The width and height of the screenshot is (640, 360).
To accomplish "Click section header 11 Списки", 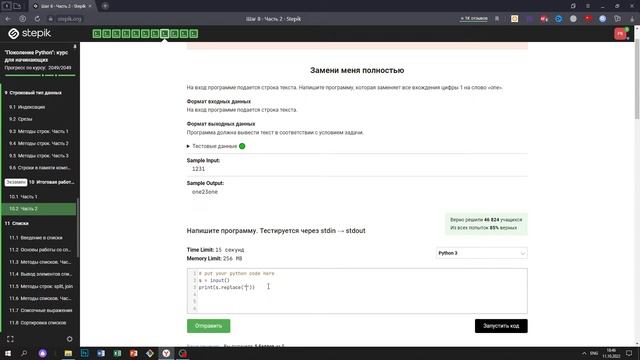I will coord(17,223).
